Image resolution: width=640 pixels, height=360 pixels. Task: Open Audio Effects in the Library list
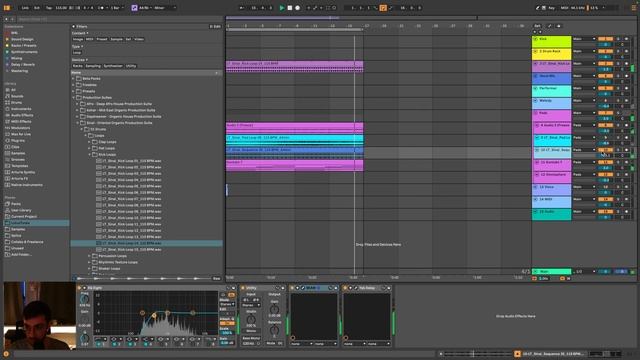(22, 115)
